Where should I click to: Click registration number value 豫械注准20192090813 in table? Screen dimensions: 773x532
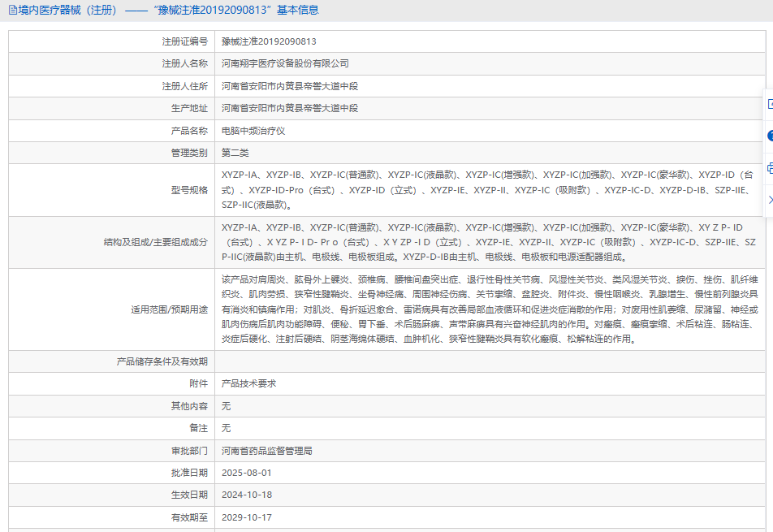click(269, 41)
